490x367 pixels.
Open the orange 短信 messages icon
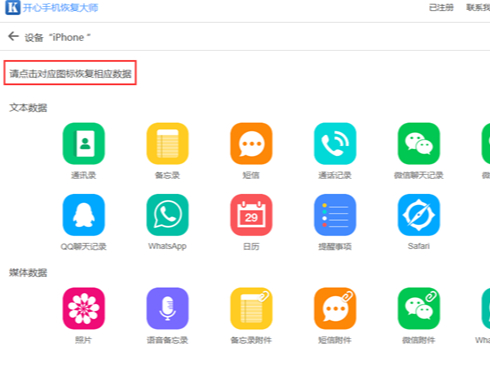tap(251, 143)
